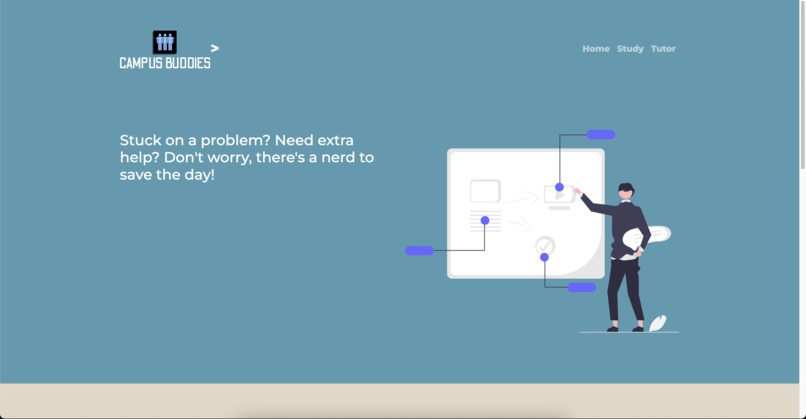The image size is (806, 419).
Task: Click the 'Stuck on a problem?' headline text
Action: [x=247, y=157]
